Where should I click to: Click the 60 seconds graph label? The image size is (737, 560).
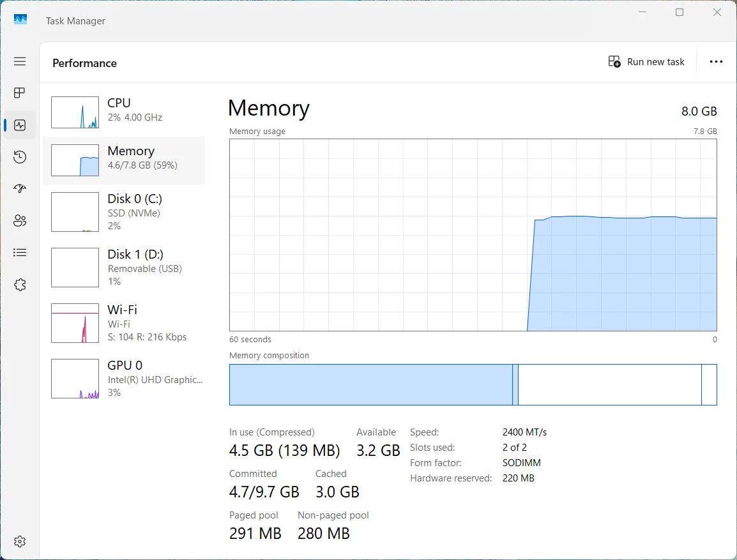point(250,339)
